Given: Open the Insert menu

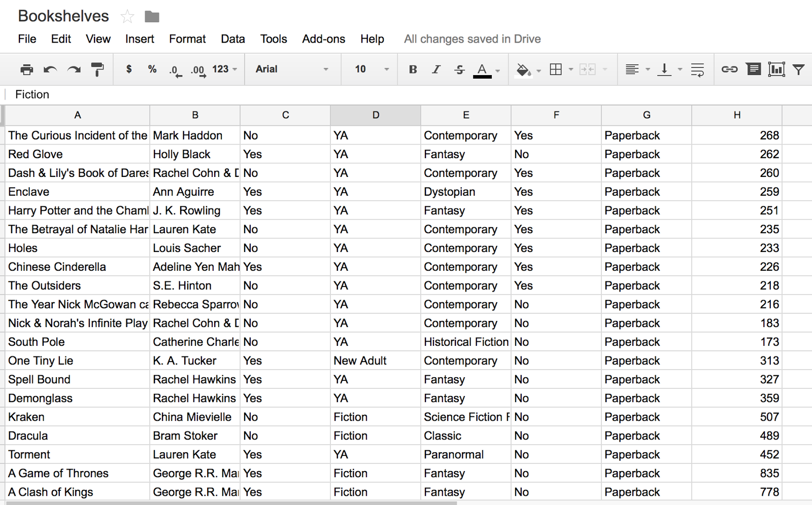Looking at the screenshot, I should pyautogui.click(x=140, y=39).
